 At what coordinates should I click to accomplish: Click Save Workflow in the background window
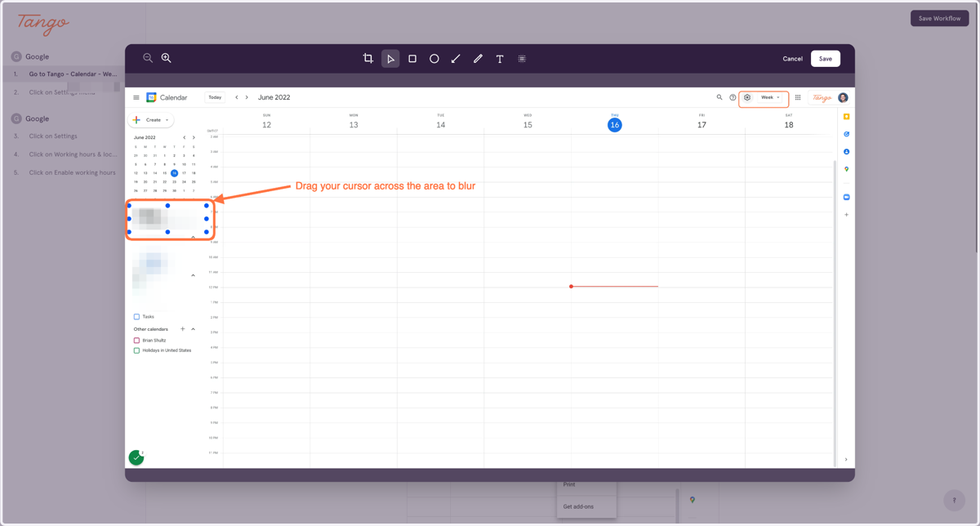click(939, 18)
